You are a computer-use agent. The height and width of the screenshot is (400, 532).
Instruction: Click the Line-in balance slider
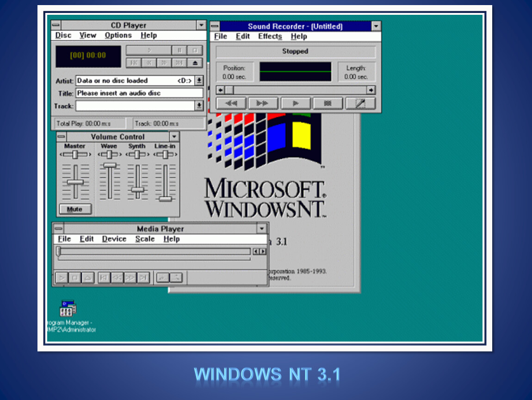point(165,155)
